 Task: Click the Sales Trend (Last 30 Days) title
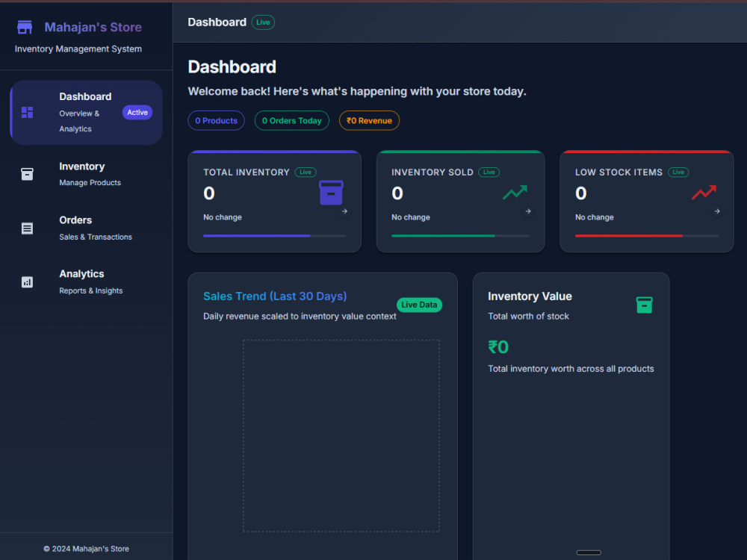click(275, 296)
